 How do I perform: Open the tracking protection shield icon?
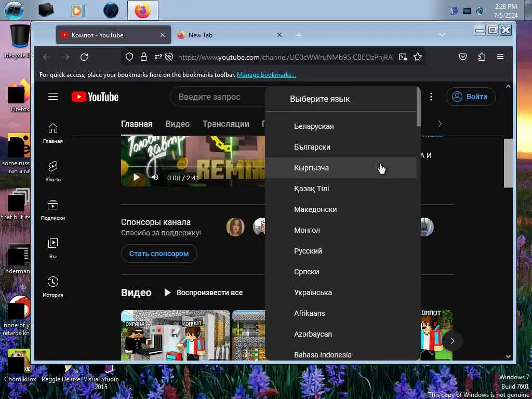[x=129, y=57]
